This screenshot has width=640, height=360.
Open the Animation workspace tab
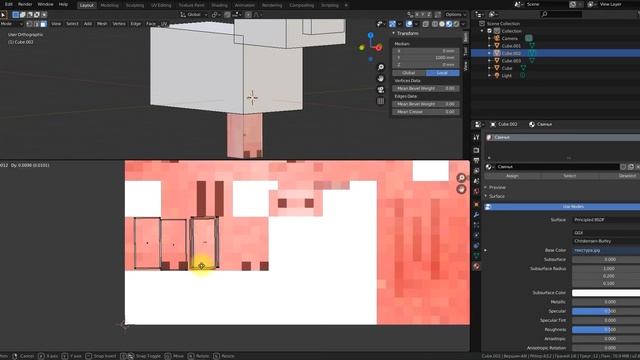point(244,5)
